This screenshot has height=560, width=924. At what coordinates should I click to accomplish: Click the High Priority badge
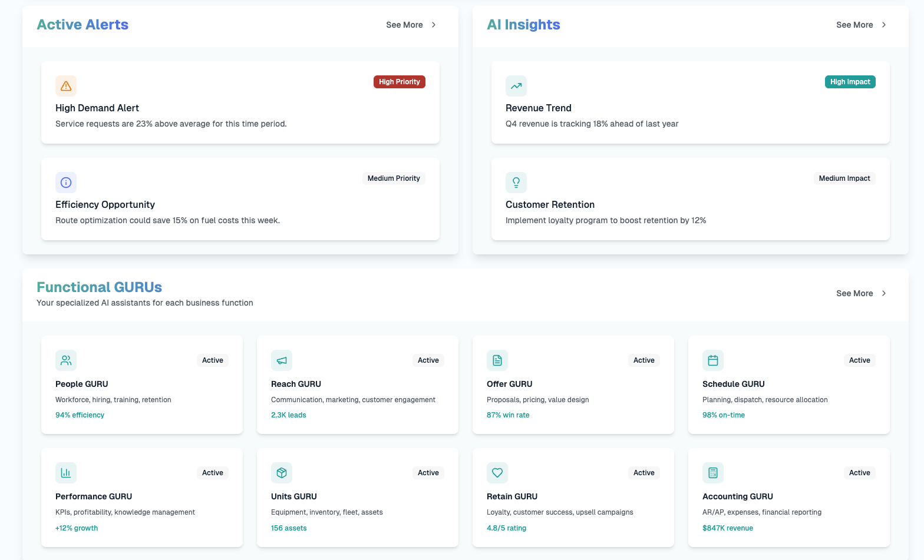pos(400,82)
